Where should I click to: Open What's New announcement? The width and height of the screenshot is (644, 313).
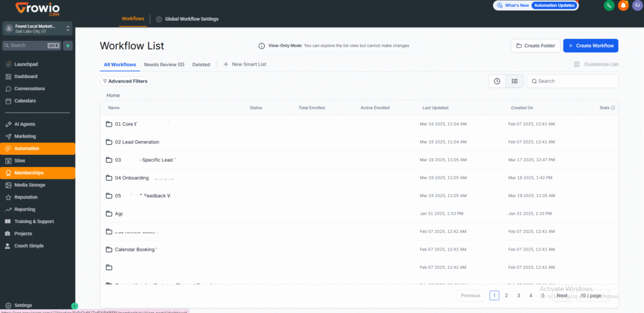pos(513,5)
